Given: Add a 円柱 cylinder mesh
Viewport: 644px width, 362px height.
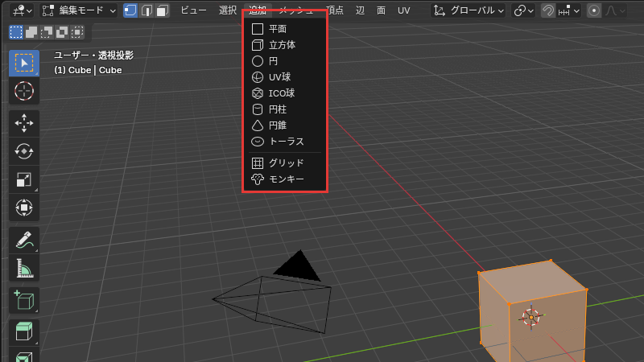Looking at the screenshot, I should (x=285, y=109).
